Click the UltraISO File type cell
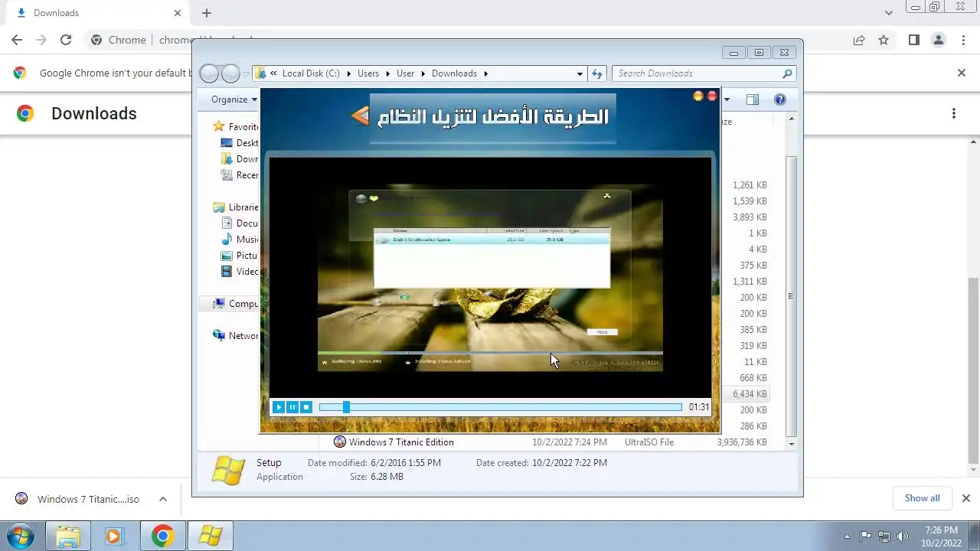The width and height of the screenshot is (980, 551). [x=649, y=442]
